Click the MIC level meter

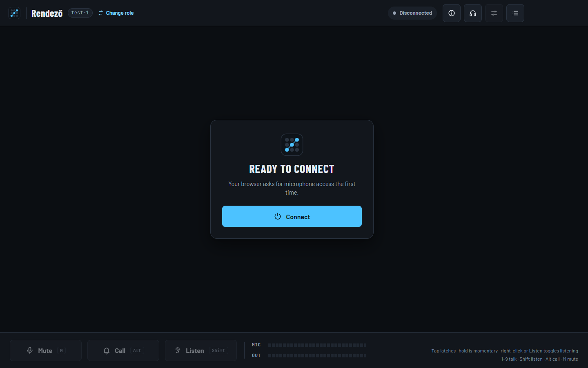click(x=317, y=345)
